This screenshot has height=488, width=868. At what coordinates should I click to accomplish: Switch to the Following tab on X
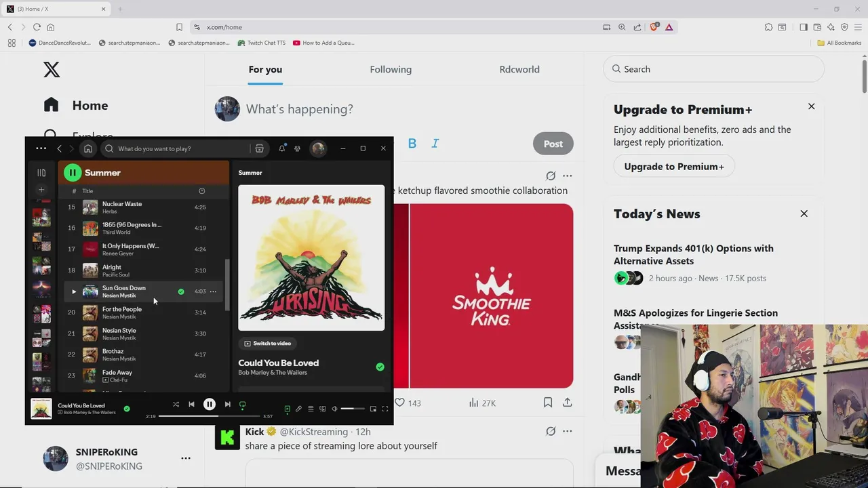[391, 69]
